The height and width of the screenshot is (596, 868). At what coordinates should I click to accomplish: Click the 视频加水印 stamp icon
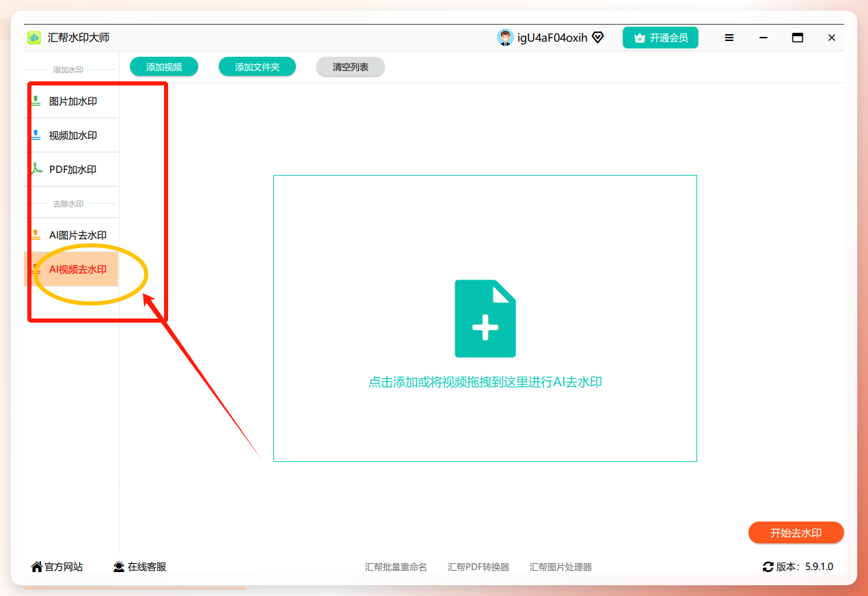coord(36,135)
